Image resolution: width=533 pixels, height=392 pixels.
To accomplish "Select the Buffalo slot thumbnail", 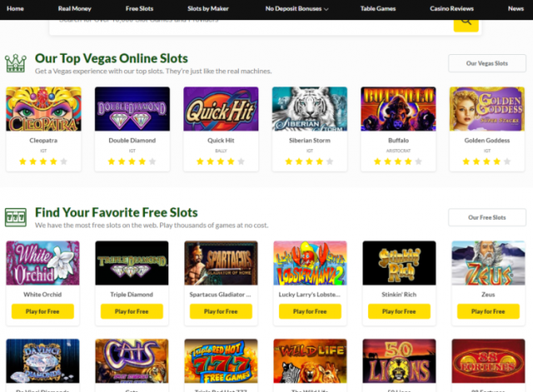I will (x=398, y=109).
